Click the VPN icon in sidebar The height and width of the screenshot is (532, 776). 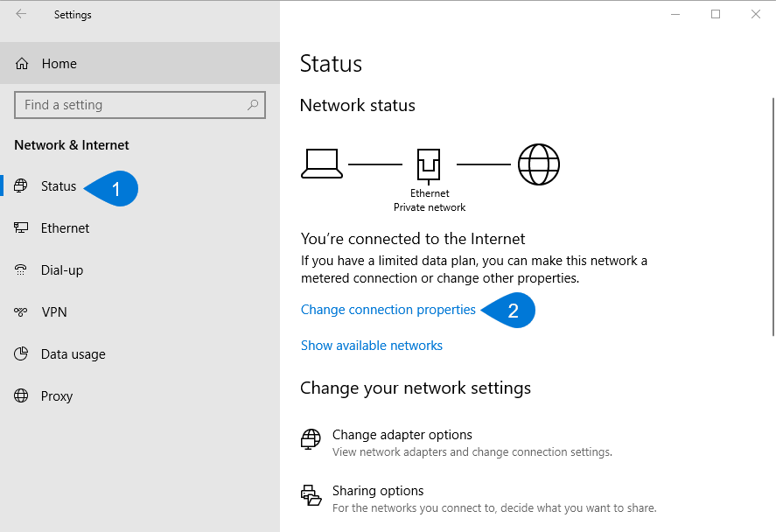pos(21,311)
